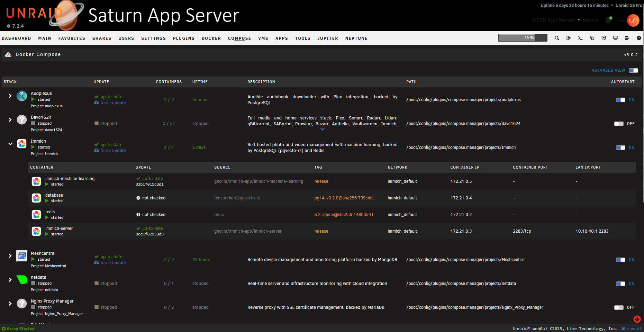Viewport: 644px width, 332px height.
Task: Click the Davo1624 question mark stack icon
Action: pyautogui.click(x=22, y=120)
